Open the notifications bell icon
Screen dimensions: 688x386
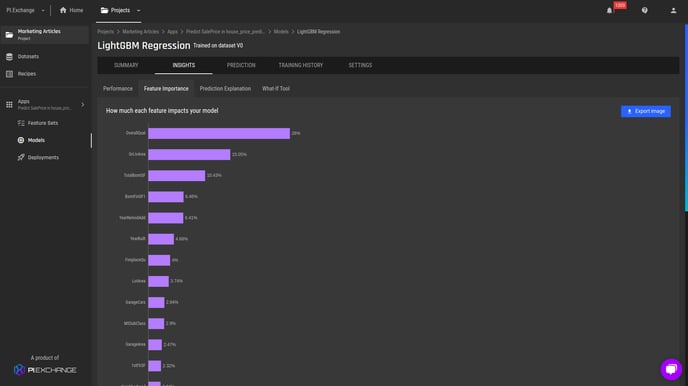click(x=609, y=11)
